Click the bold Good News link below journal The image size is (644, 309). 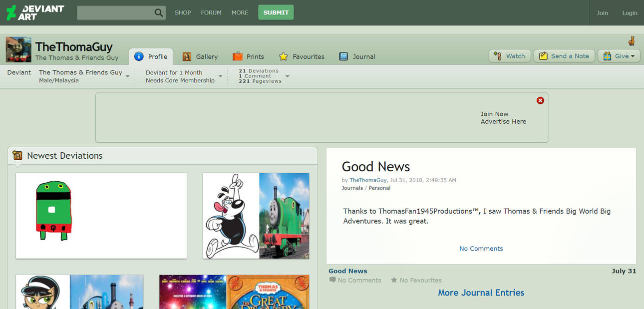(348, 271)
